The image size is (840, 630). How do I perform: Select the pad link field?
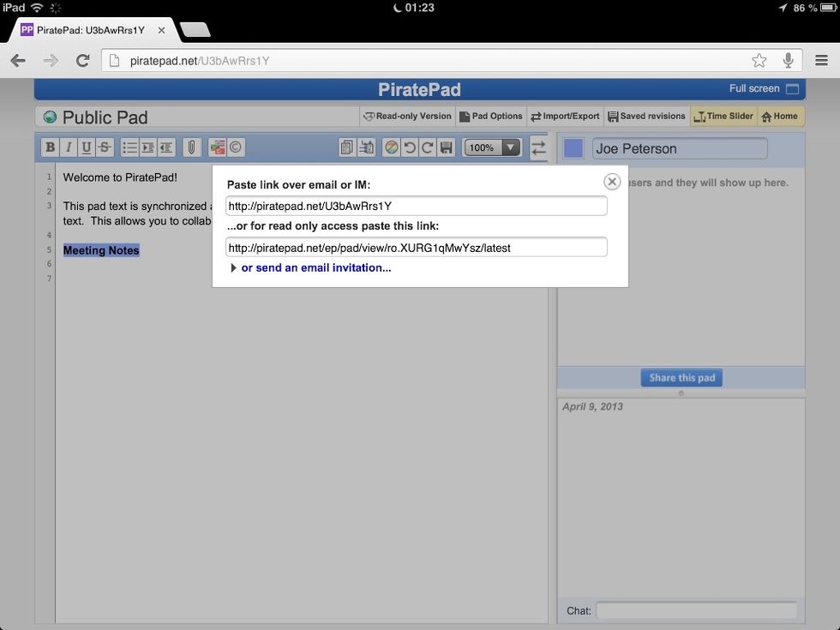417,207
